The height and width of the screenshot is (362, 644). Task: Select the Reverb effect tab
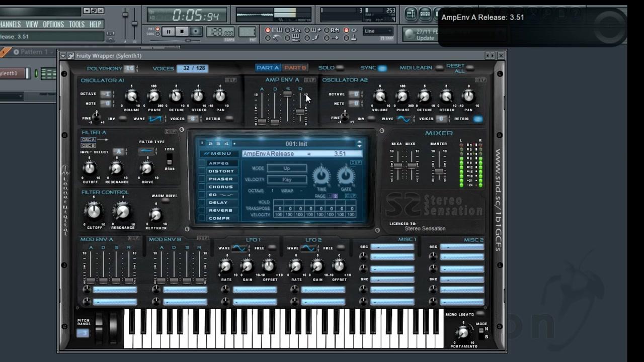221,211
